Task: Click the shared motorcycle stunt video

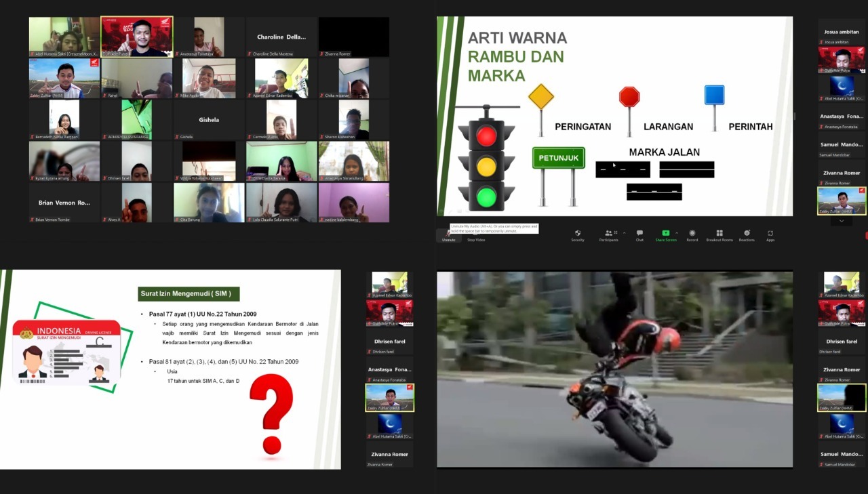Action: [614, 369]
